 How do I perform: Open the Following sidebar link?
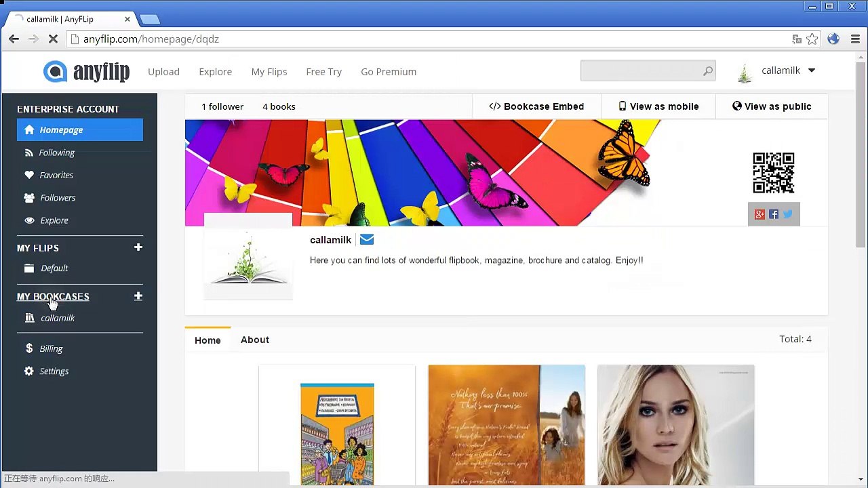click(56, 152)
